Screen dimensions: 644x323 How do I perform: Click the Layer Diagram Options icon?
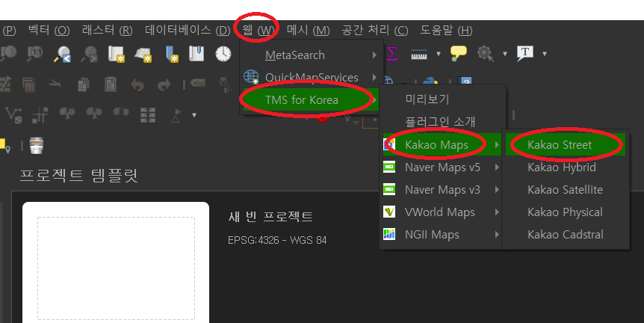[225, 84]
